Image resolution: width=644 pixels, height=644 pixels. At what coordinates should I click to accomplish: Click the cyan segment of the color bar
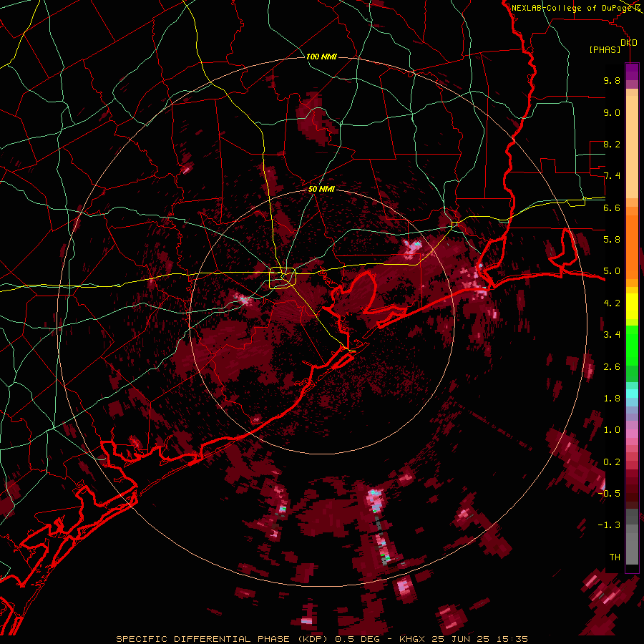[632, 394]
